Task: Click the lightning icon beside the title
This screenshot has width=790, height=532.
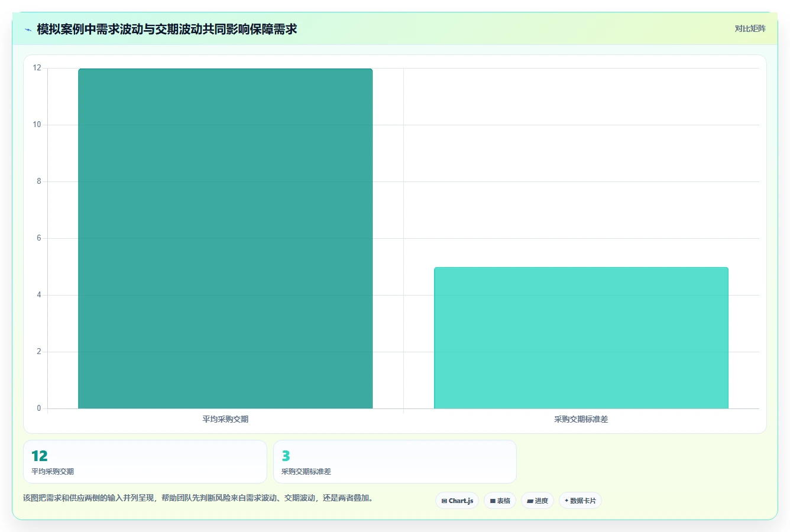Action: pos(28,29)
